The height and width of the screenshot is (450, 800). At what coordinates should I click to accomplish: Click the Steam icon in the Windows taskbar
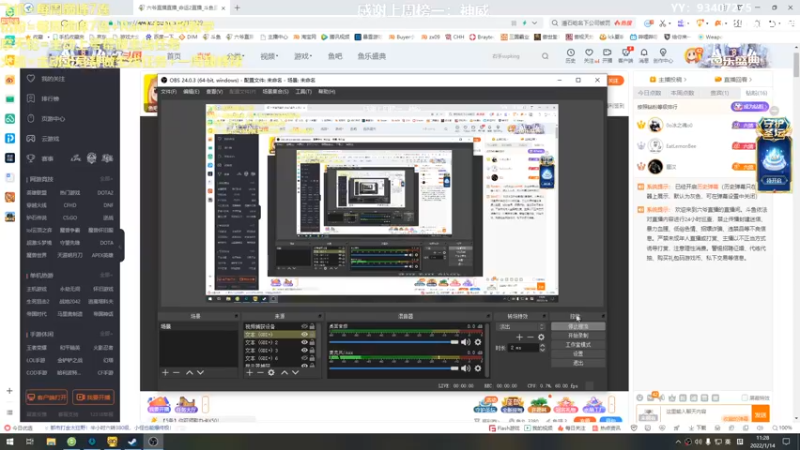(x=133, y=441)
